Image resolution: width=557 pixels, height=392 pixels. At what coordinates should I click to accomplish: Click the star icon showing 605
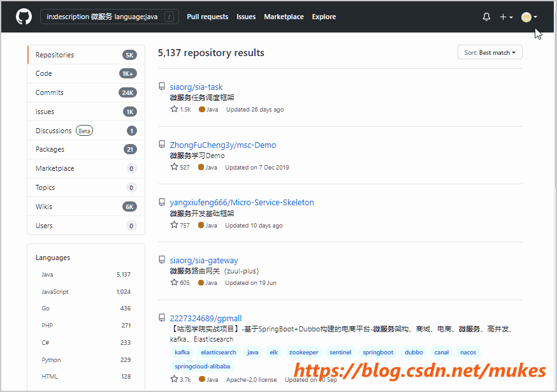(x=174, y=282)
